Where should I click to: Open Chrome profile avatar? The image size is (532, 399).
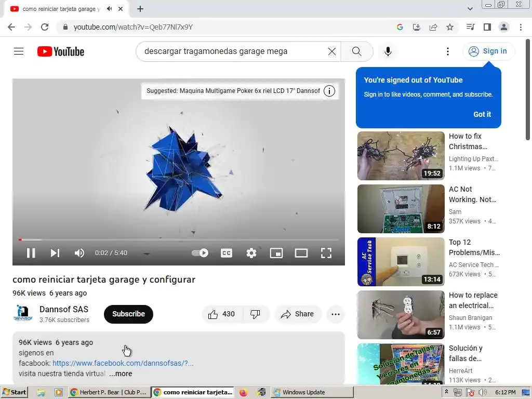[504, 27]
